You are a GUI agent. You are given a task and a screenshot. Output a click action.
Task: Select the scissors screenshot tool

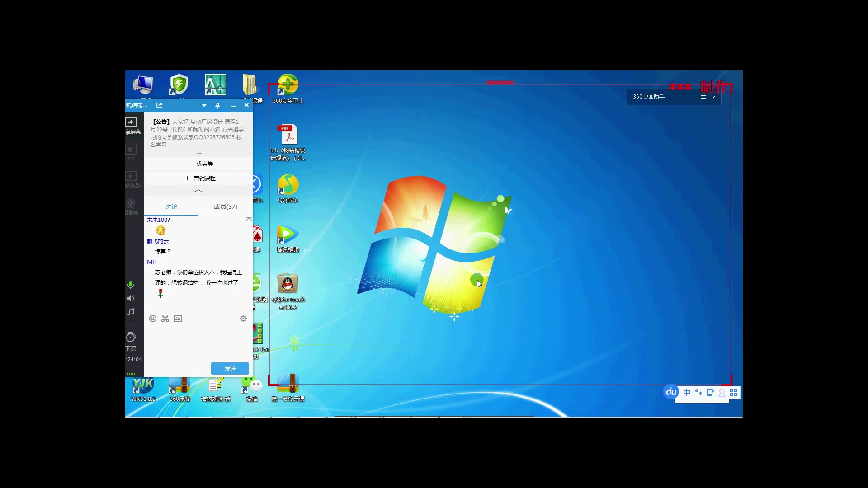(x=165, y=319)
